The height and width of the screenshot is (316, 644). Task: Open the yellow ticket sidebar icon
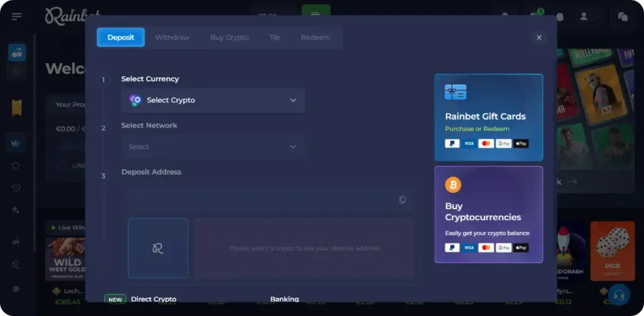pyautogui.click(x=17, y=108)
